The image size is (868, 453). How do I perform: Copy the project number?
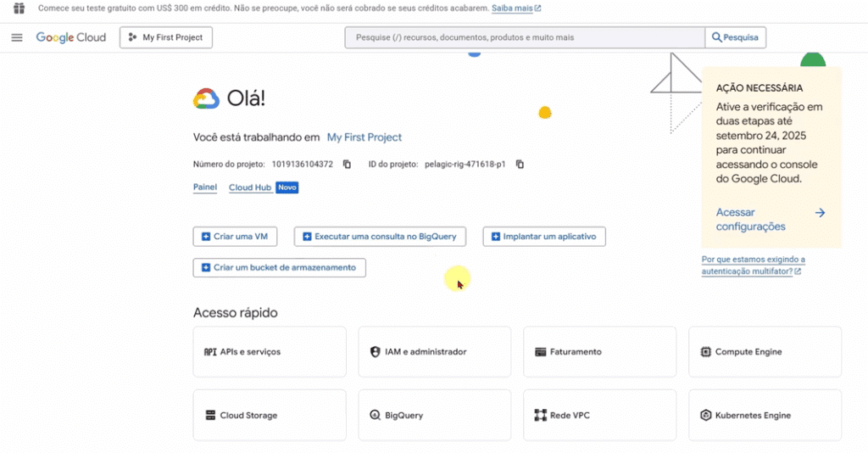[347, 165]
